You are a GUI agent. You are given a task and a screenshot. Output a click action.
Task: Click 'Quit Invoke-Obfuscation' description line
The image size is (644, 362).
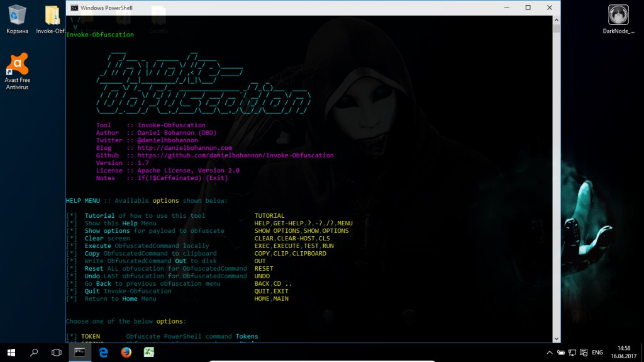coord(128,291)
